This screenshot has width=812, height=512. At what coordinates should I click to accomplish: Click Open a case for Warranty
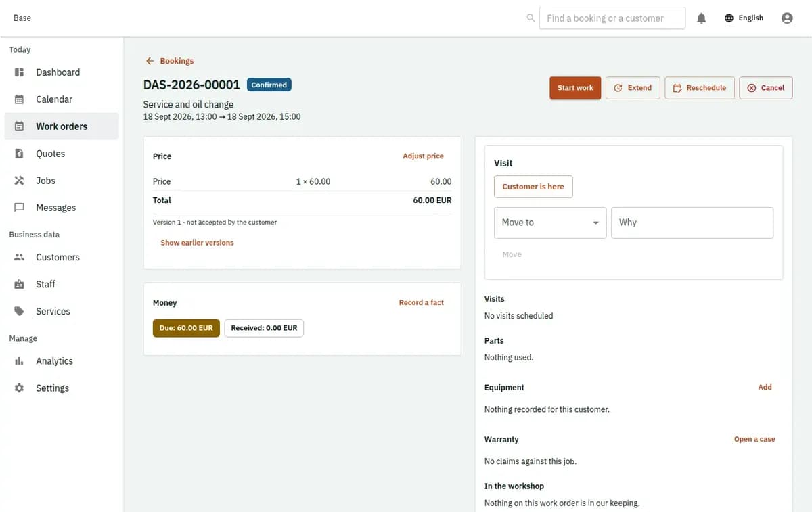754,440
